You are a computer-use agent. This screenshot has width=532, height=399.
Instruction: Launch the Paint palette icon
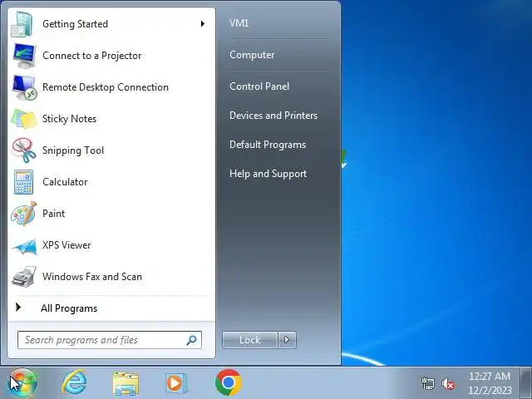point(24,214)
